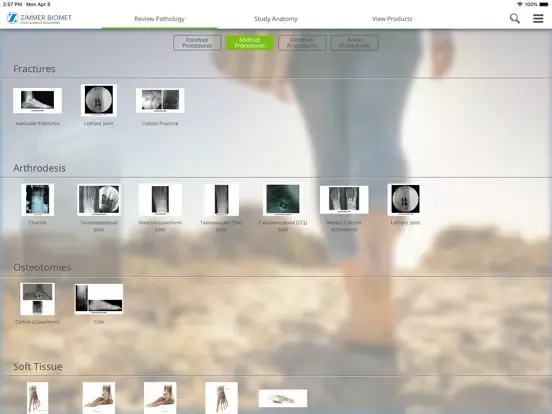Open Cuboid Fracture x-ray thumbnail
Screen dimensions: 552x414
[160, 101]
